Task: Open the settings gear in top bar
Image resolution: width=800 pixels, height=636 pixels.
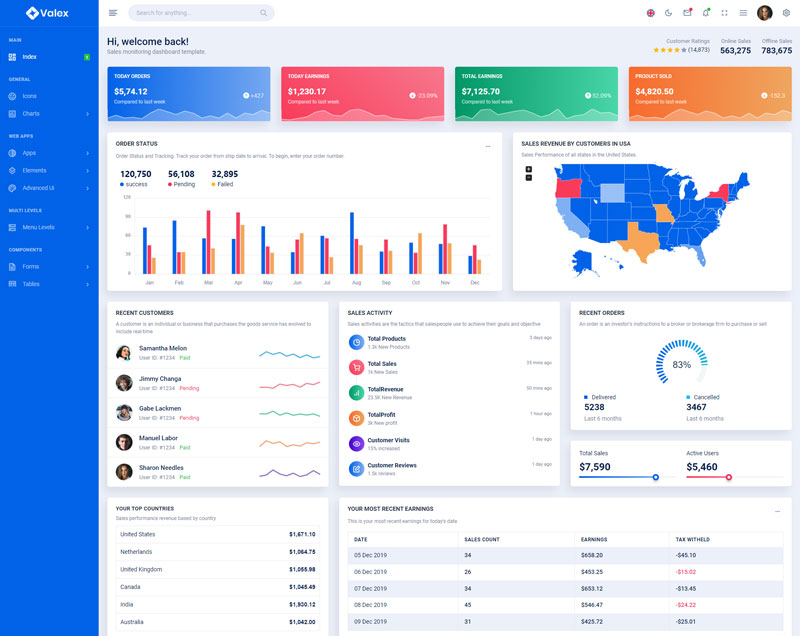Action: click(x=786, y=13)
